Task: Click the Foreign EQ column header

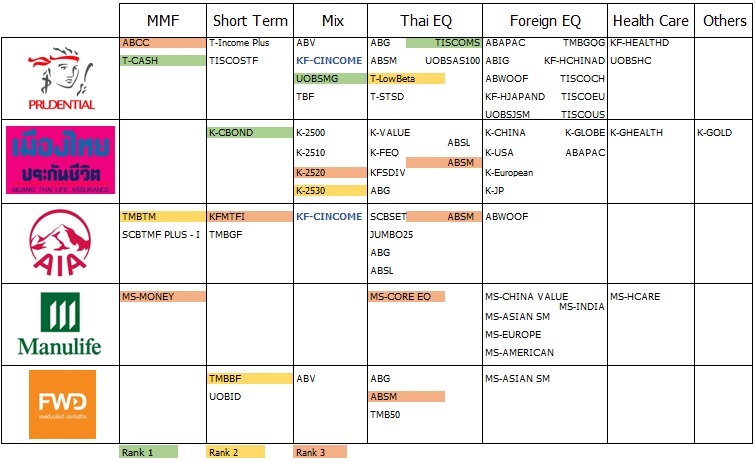Action: click(x=544, y=20)
